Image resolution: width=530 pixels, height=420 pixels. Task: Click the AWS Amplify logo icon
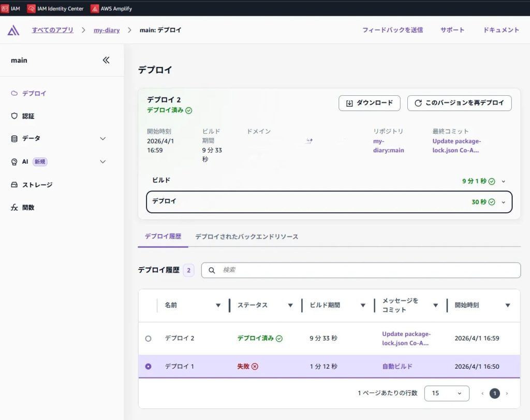tap(13, 30)
